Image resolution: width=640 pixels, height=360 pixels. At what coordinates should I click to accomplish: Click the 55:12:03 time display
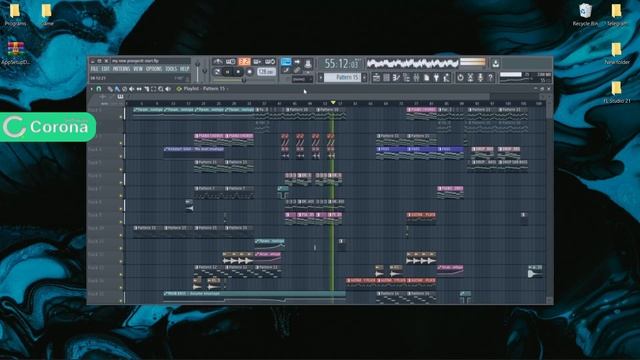[x=342, y=64]
